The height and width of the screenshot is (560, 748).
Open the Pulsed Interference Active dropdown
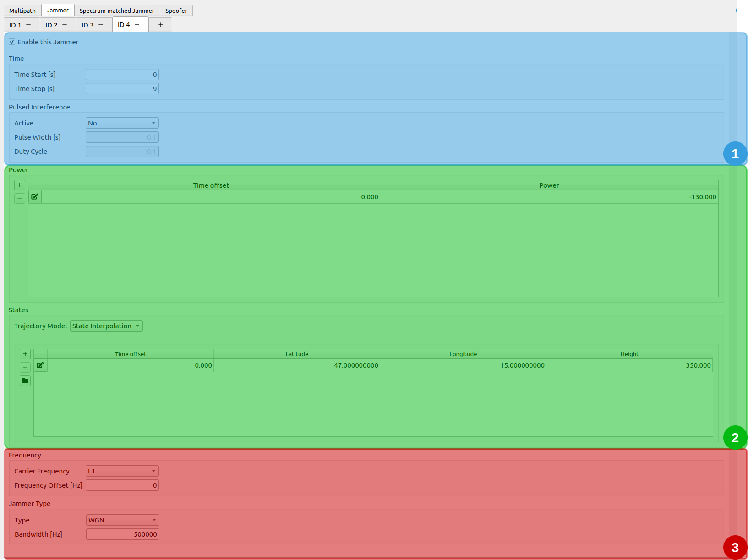pos(122,123)
